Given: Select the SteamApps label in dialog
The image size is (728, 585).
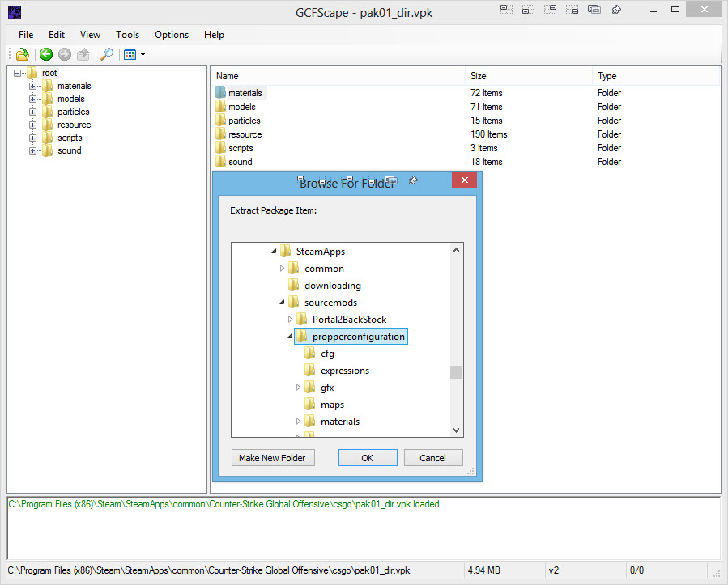Looking at the screenshot, I should [321, 252].
